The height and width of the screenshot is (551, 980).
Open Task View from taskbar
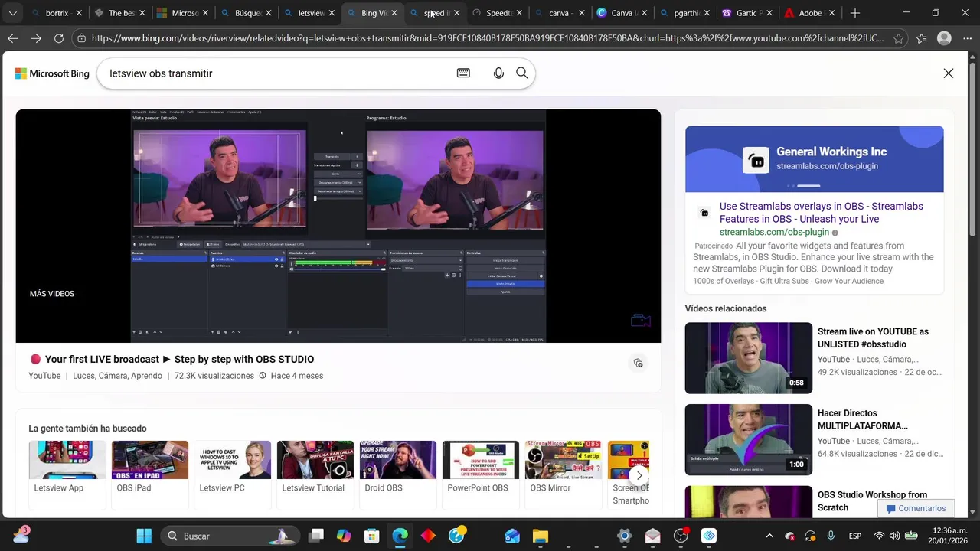point(315,536)
